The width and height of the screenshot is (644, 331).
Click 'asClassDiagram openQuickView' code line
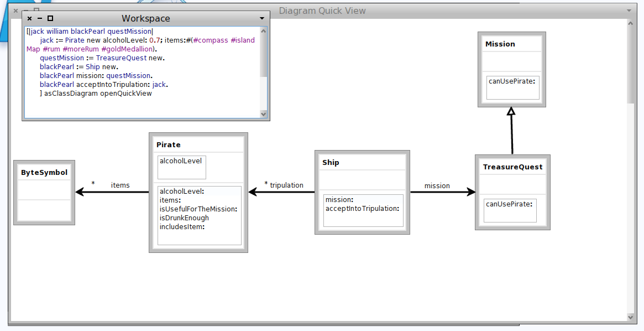coord(98,94)
